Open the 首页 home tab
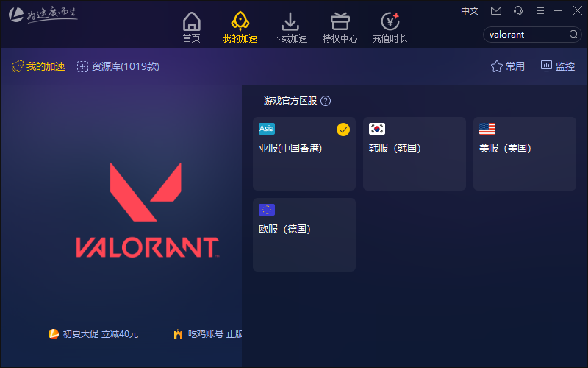Screen dimensions: 588x368 pos(192,27)
